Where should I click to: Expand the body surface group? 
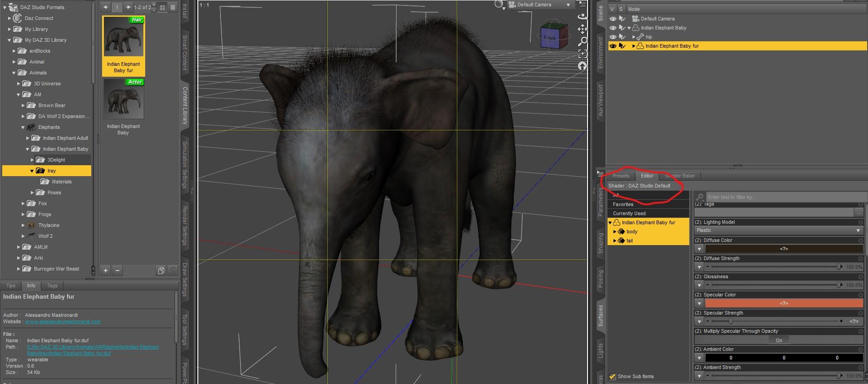615,231
